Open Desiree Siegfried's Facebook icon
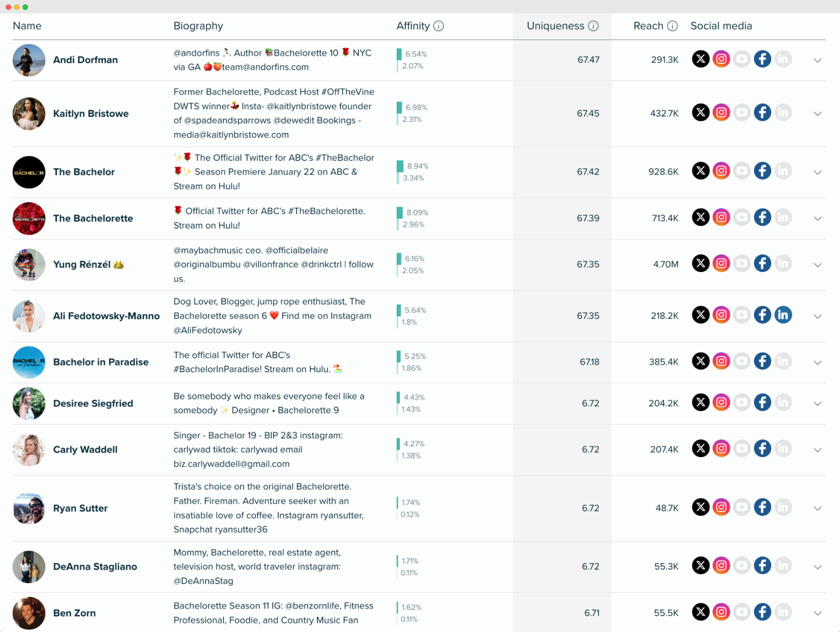 click(762, 402)
